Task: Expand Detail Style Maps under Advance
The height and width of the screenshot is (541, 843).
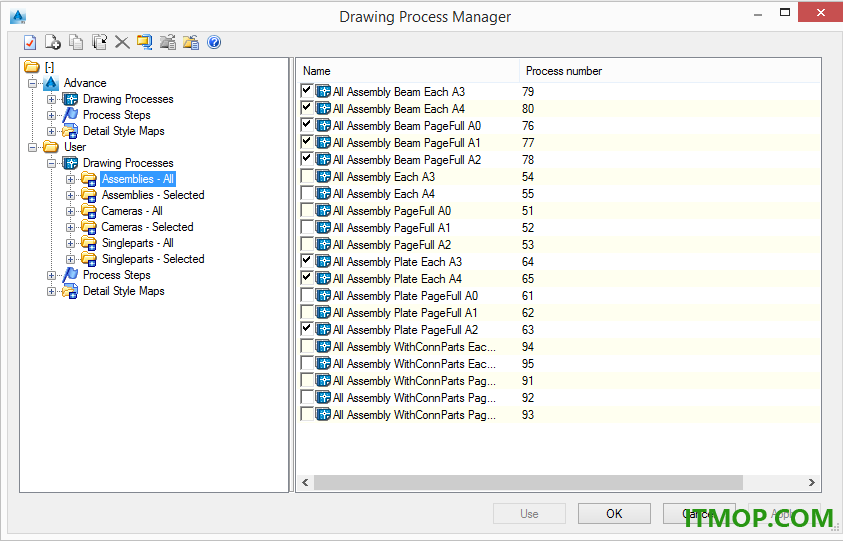Action: 52,131
